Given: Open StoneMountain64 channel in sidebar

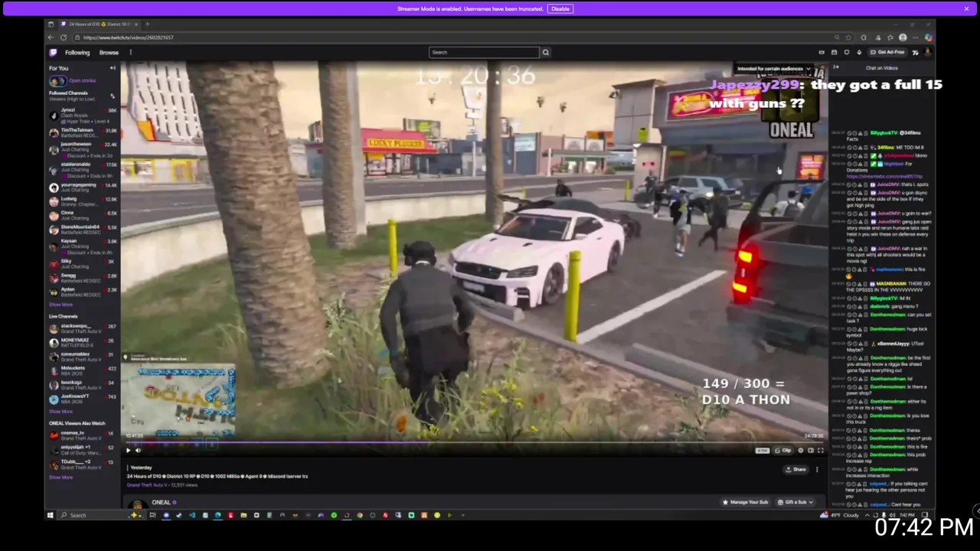Looking at the screenshot, I should click(83, 229).
